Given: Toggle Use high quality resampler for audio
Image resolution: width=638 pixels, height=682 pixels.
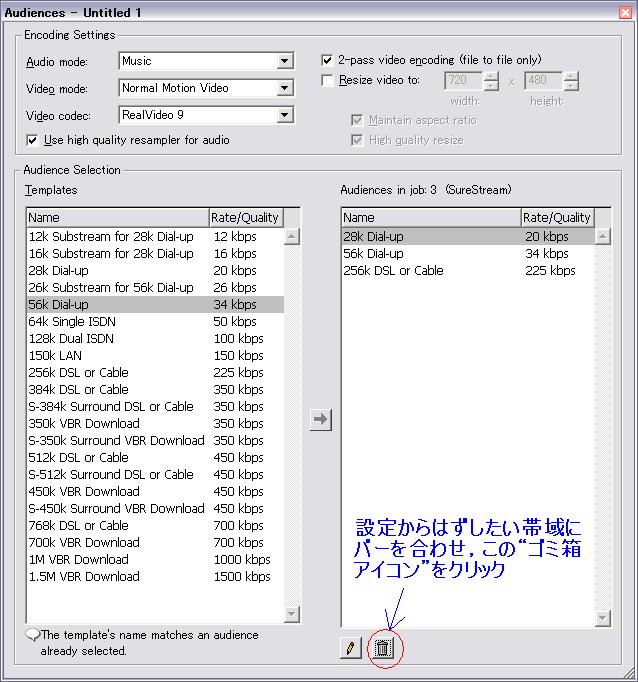Looking at the screenshot, I should pyautogui.click(x=32, y=140).
